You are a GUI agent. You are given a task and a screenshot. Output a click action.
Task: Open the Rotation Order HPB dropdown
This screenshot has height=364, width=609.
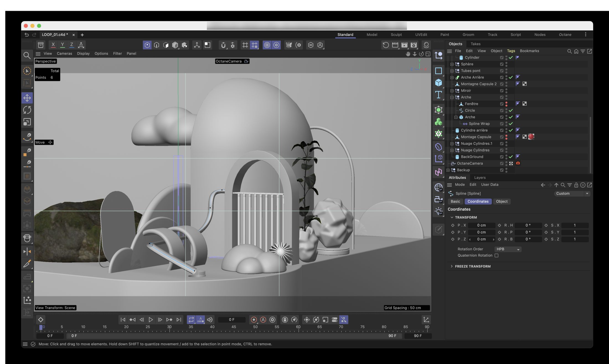508,249
